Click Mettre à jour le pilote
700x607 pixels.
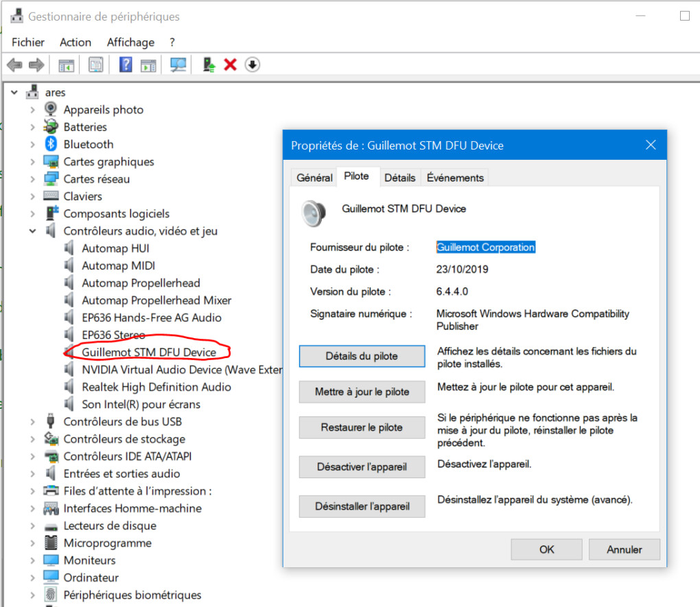[362, 392]
